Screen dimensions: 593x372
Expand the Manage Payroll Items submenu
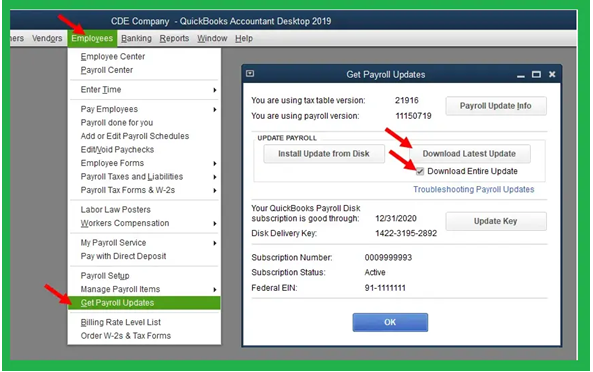[214, 290]
